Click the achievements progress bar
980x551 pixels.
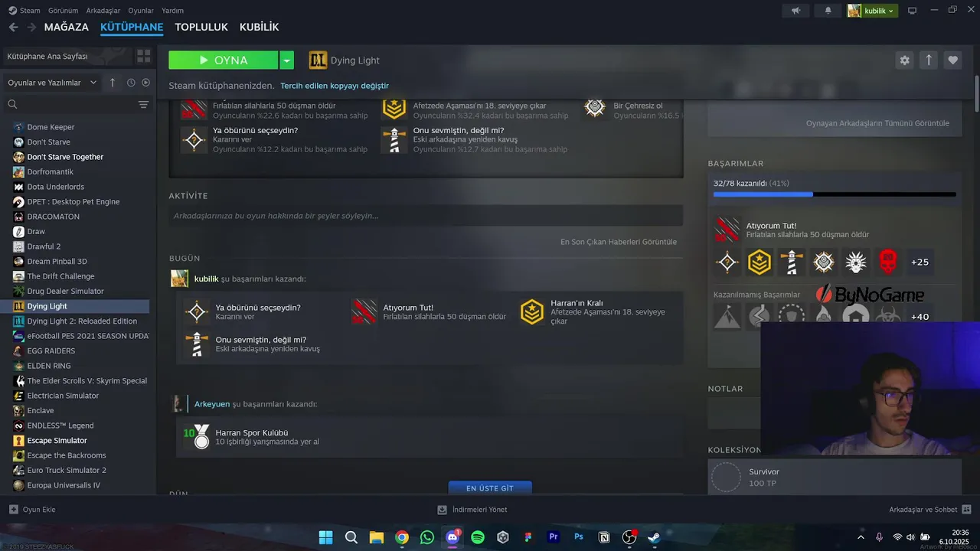(x=835, y=194)
